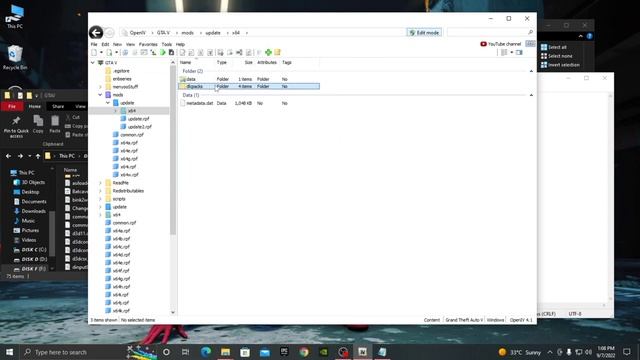Open the Tools menu
Image resolution: width=640 pixels, height=360 pixels.
click(x=167, y=44)
